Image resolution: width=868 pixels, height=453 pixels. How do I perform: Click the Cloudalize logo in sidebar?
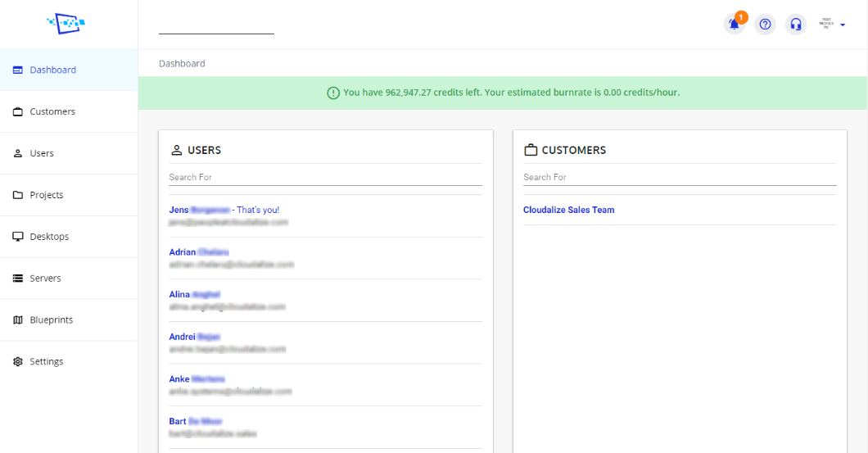(x=66, y=24)
